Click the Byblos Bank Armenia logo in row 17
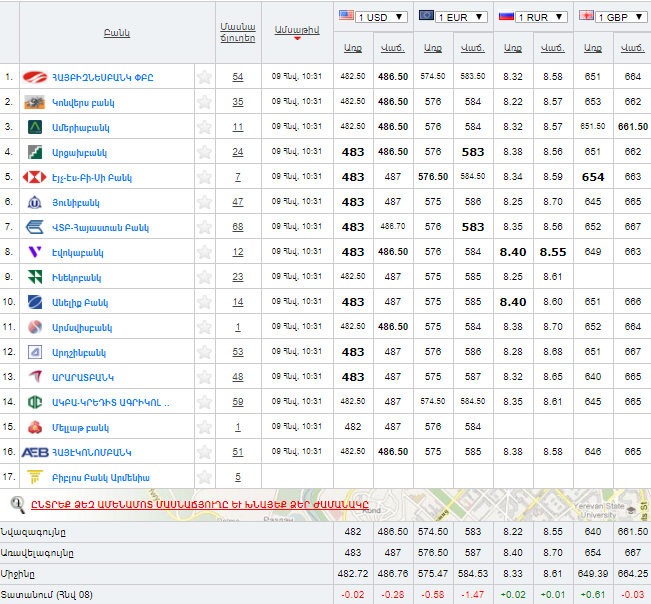 pos(35,477)
